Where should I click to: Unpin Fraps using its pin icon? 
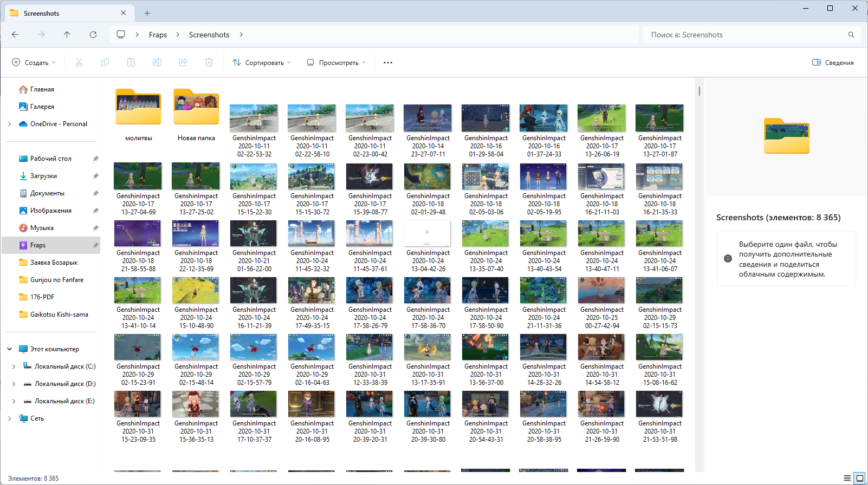click(x=95, y=245)
